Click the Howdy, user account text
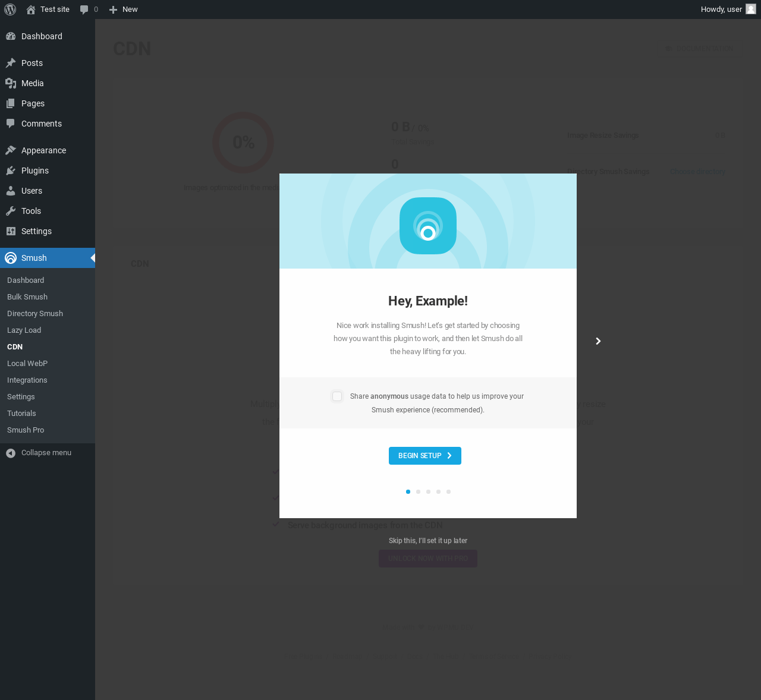This screenshot has height=700, width=761. point(721,10)
